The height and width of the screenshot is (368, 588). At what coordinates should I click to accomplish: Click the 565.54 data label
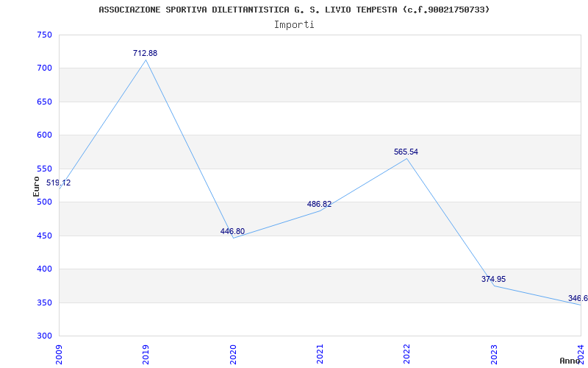pyautogui.click(x=406, y=152)
